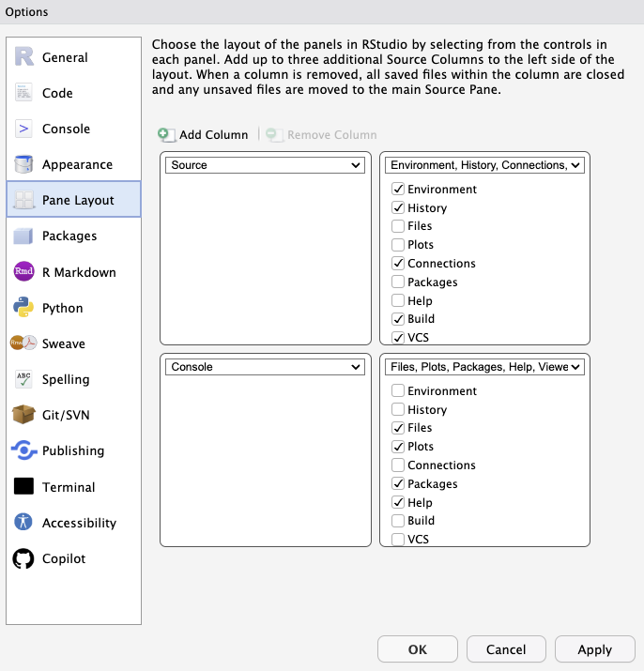
Task: Uncheck Files in bottom-right pane
Action: pyautogui.click(x=398, y=428)
